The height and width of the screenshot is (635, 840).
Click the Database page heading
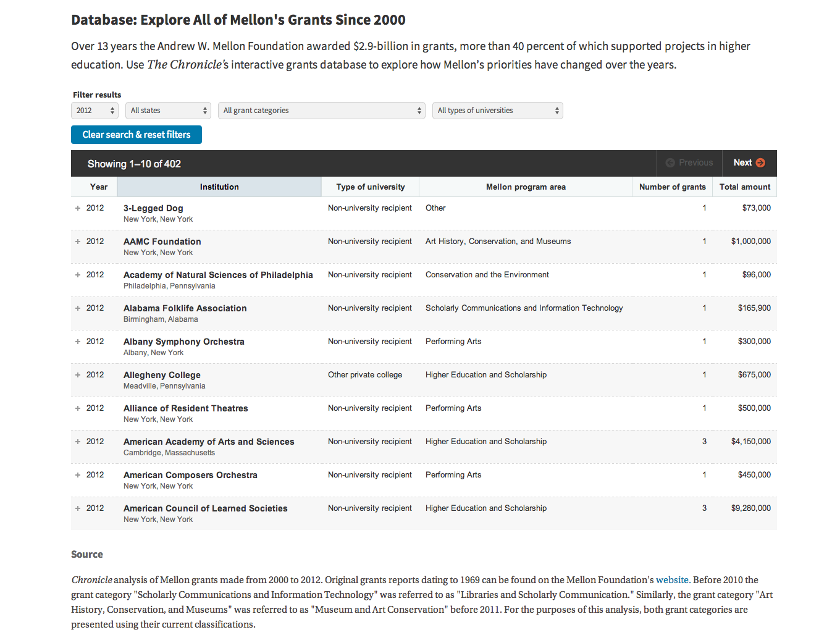pyautogui.click(x=238, y=20)
